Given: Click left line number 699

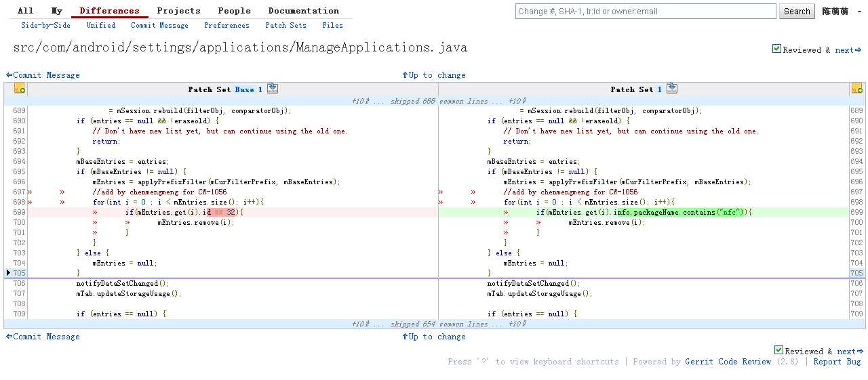Looking at the screenshot, I should pyautogui.click(x=19, y=212).
